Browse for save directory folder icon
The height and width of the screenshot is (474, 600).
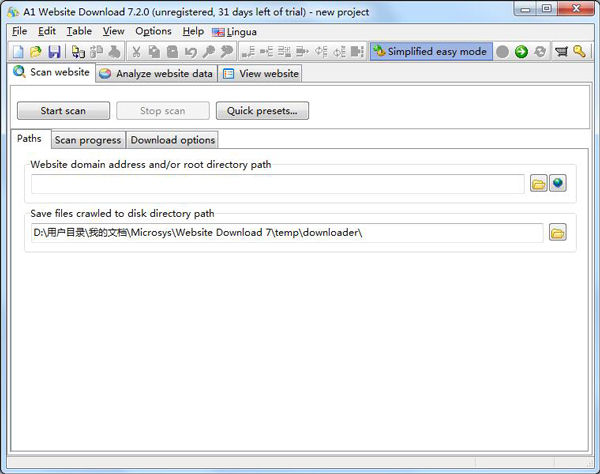pyautogui.click(x=558, y=233)
